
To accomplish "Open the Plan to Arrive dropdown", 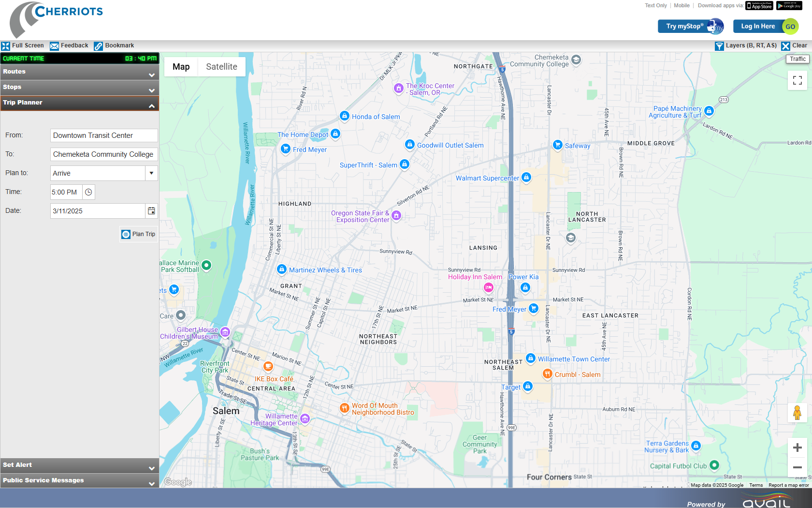I will 151,173.
